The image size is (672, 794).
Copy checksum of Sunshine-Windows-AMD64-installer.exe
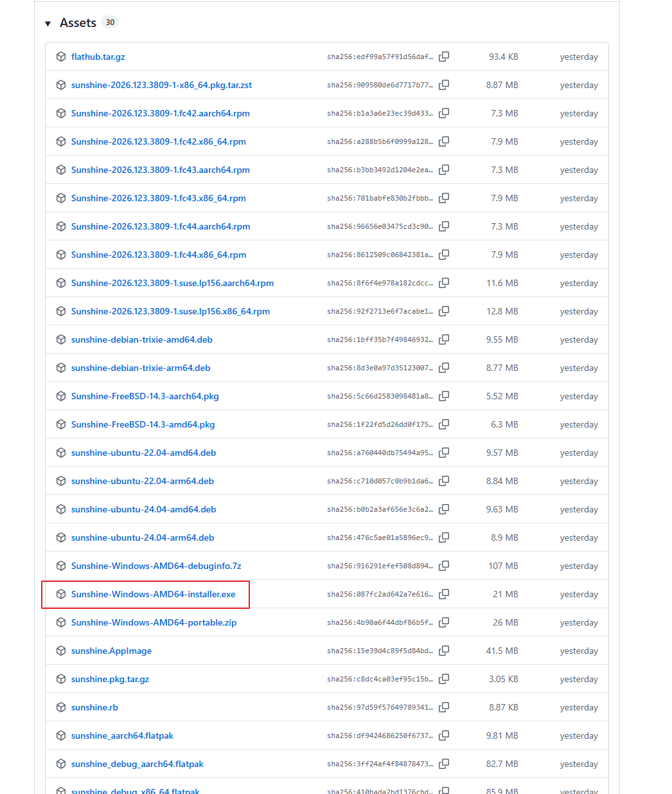[x=444, y=594]
